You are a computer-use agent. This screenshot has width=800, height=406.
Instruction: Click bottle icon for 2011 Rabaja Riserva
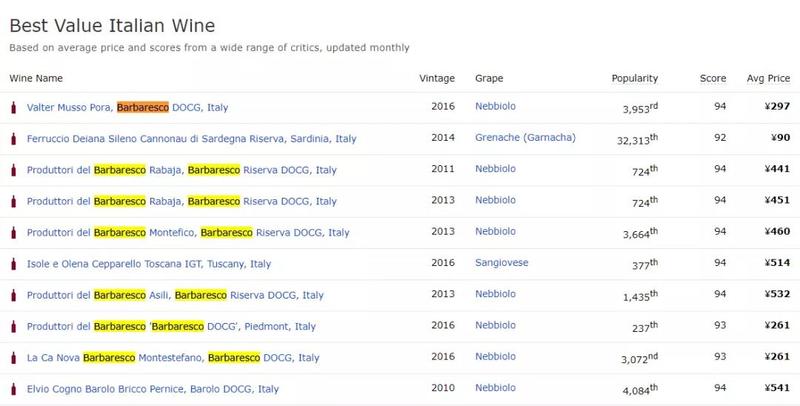[x=13, y=170]
